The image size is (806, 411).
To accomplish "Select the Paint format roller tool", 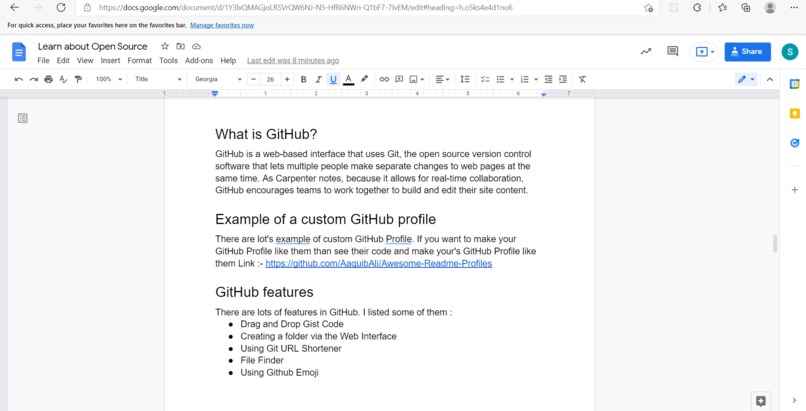I will 78,79.
